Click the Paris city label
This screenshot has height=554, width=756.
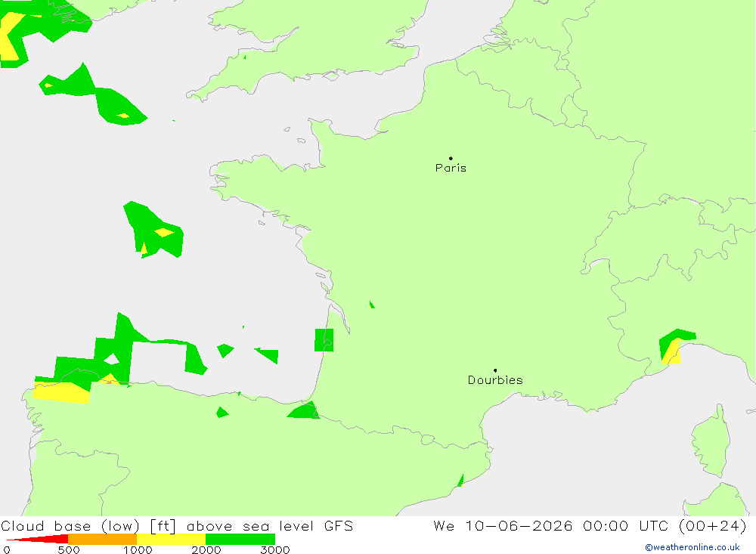[x=451, y=168]
